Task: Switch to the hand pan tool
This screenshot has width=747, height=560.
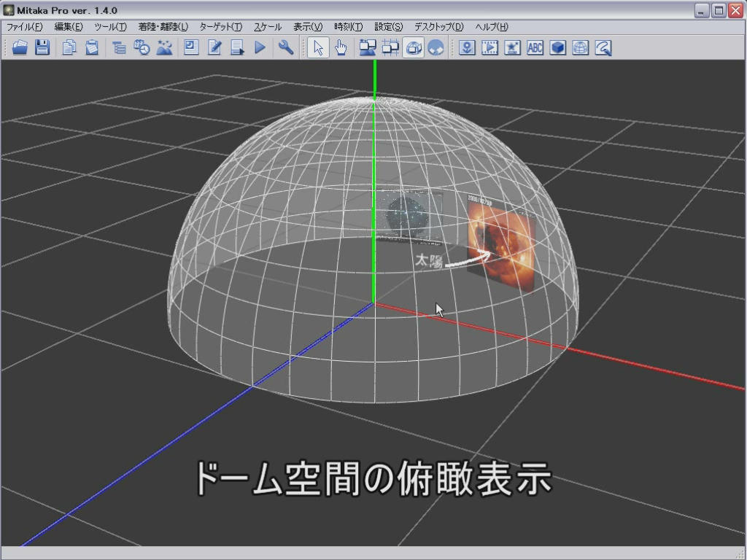Action: click(x=341, y=47)
